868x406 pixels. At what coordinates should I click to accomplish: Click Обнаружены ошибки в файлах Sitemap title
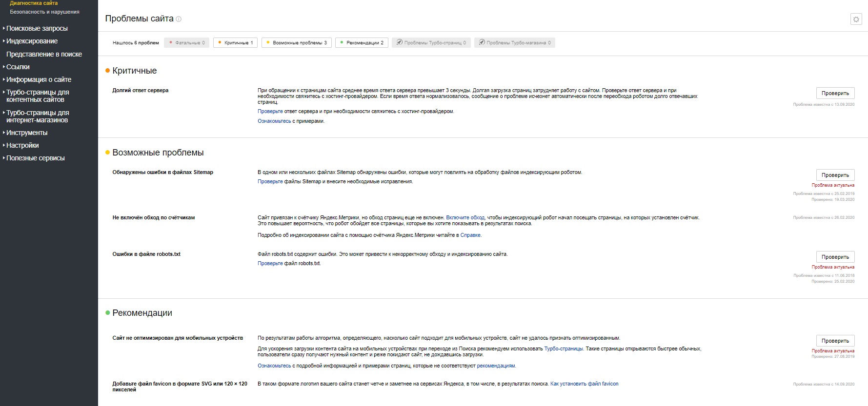[163, 173]
